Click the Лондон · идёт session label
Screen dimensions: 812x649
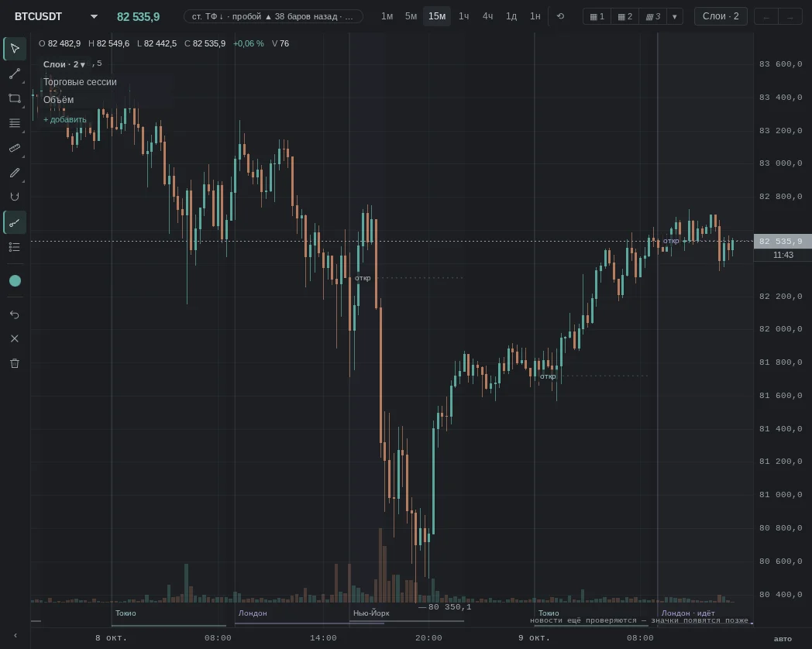click(x=688, y=613)
